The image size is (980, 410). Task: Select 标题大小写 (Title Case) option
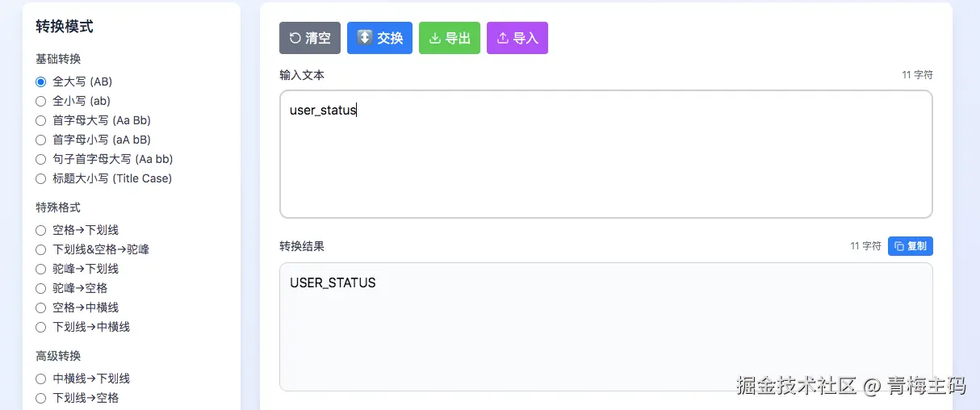[x=41, y=178]
